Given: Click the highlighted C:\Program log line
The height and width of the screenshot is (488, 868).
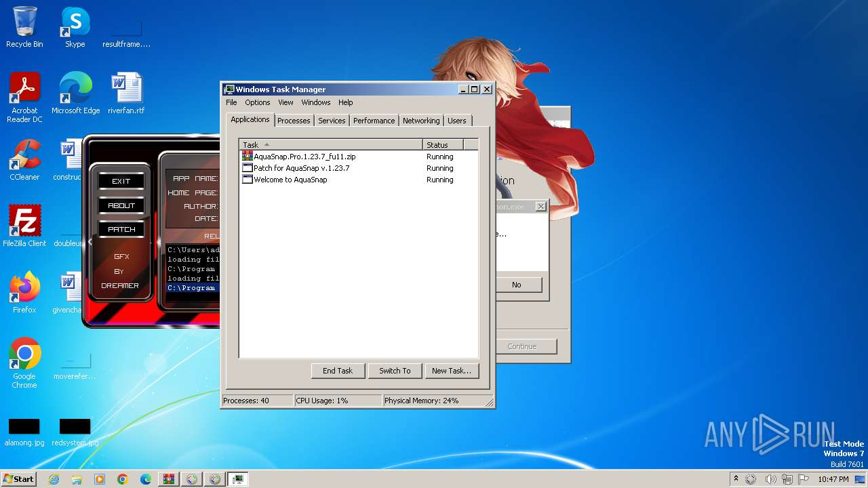Looking at the screenshot, I should click(x=193, y=288).
